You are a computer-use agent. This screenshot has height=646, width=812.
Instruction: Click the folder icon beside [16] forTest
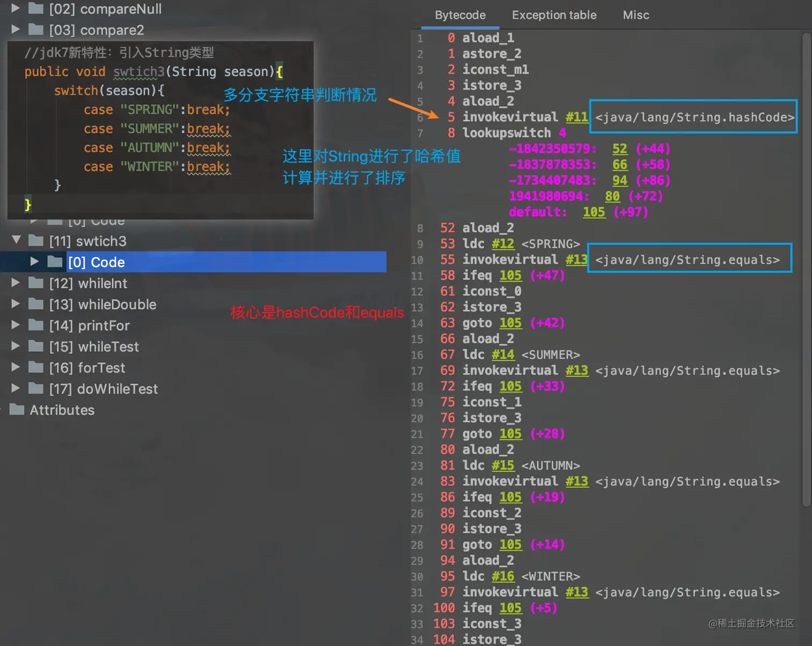pos(35,367)
